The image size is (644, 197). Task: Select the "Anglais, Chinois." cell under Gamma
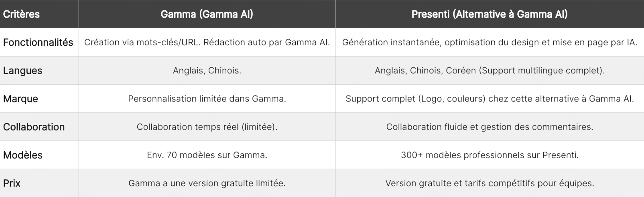point(207,71)
